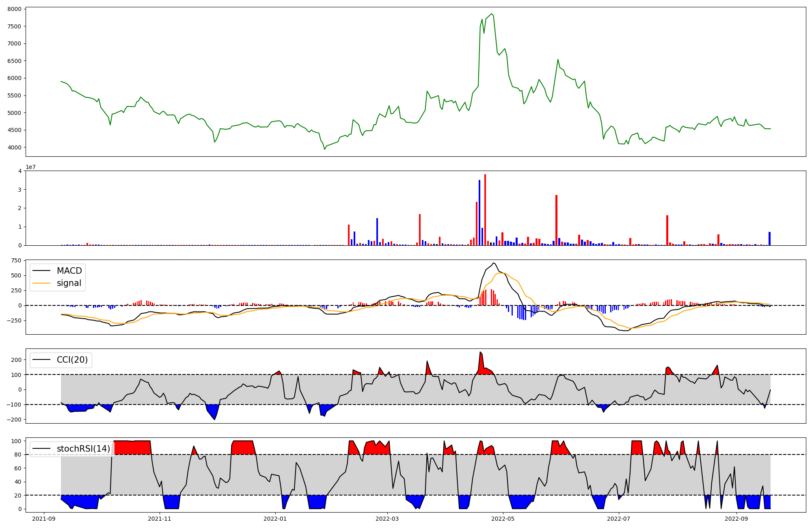The image size is (812, 528).
Task: Click the orange signal legend line
Action: tap(41, 283)
